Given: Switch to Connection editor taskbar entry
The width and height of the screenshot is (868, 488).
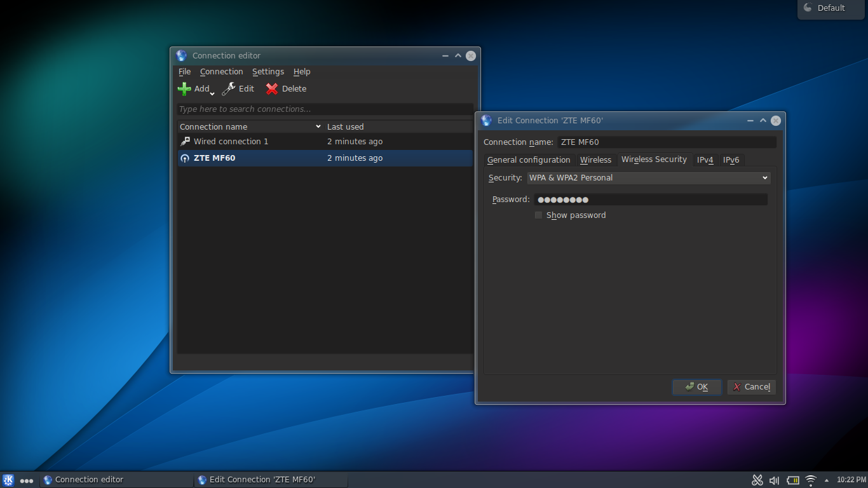Looking at the screenshot, I should 116,480.
